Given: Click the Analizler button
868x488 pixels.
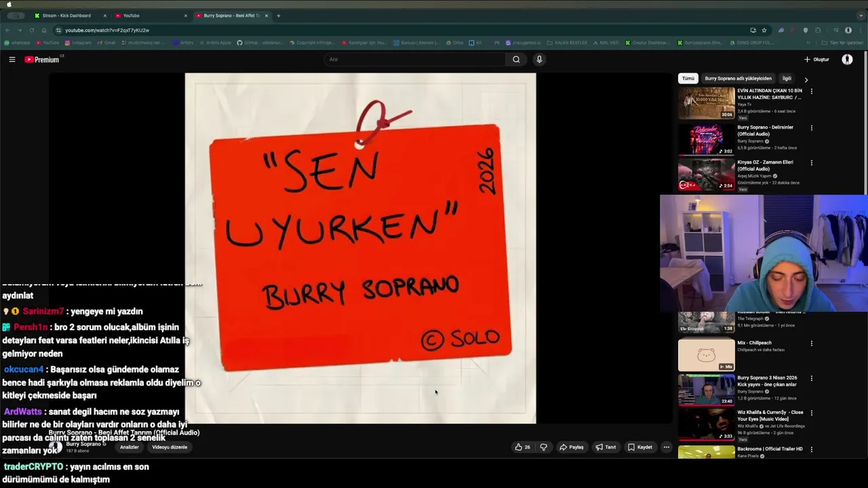Looking at the screenshot, I should click(129, 447).
